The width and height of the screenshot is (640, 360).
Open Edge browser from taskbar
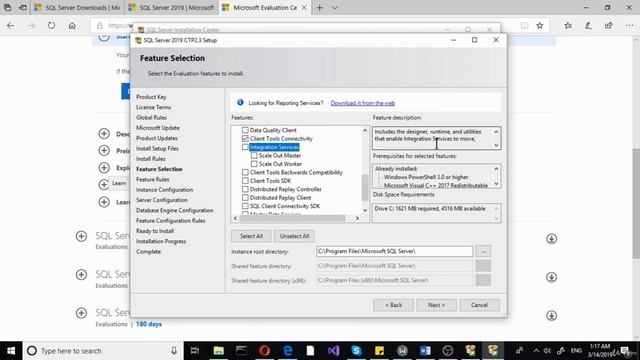[x=288, y=351]
